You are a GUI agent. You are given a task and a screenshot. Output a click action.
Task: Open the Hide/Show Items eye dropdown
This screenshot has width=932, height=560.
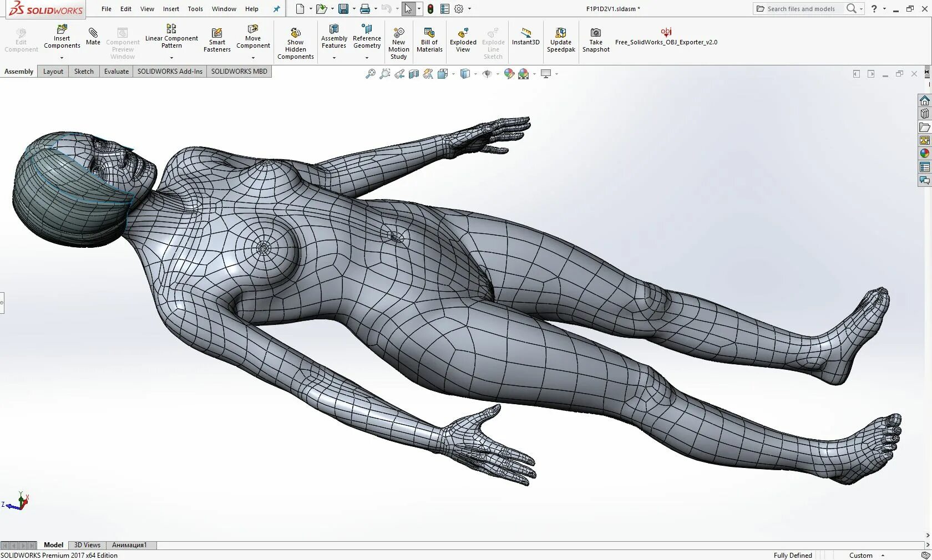tap(498, 74)
